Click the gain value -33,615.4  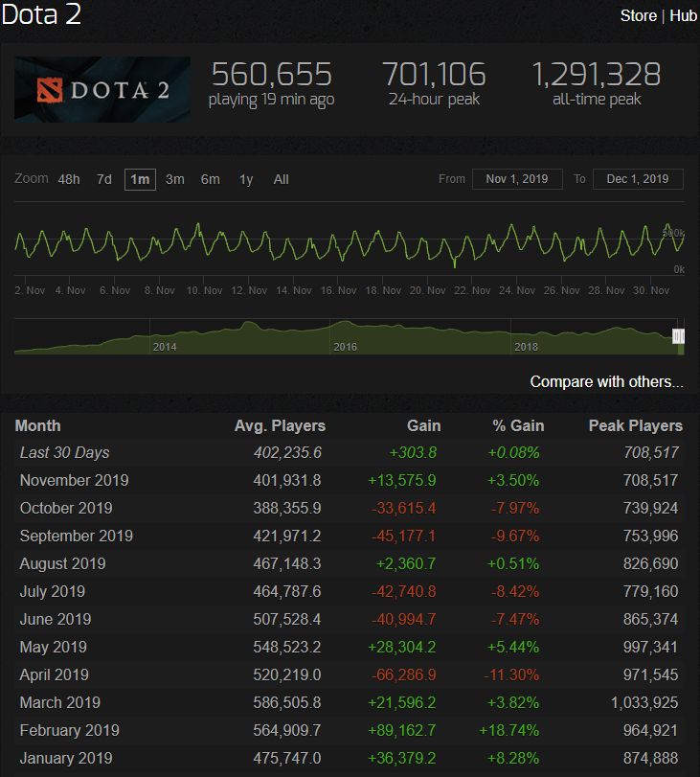click(x=404, y=508)
